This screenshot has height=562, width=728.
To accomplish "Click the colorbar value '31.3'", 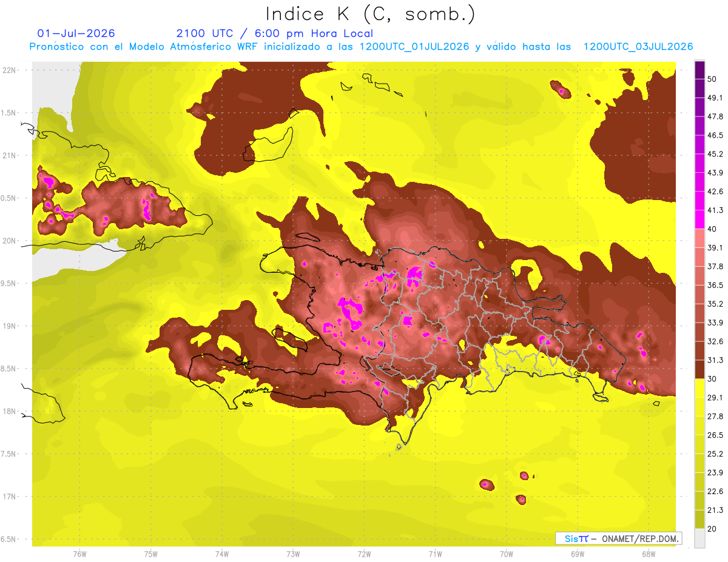I will [715, 360].
